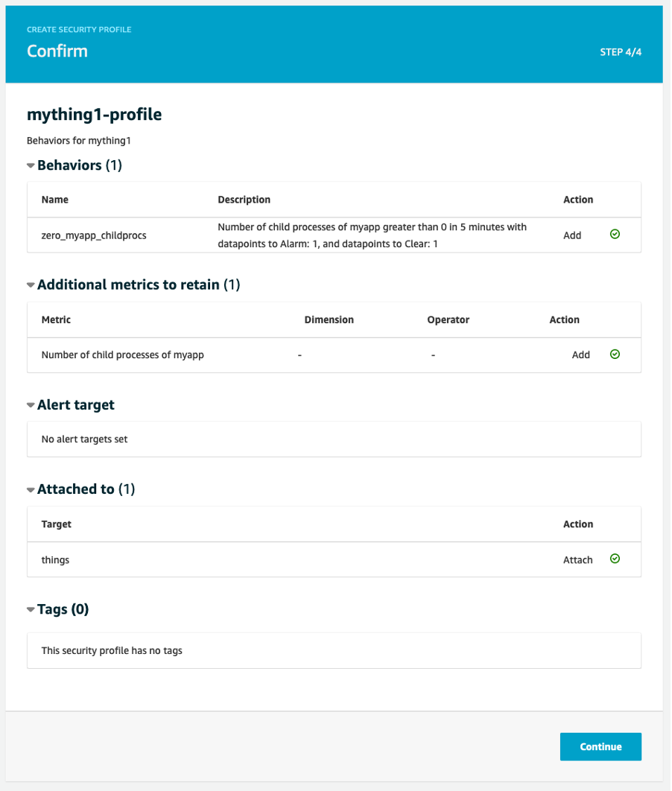
Task: Collapse the Tags section
Action: click(x=31, y=610)
